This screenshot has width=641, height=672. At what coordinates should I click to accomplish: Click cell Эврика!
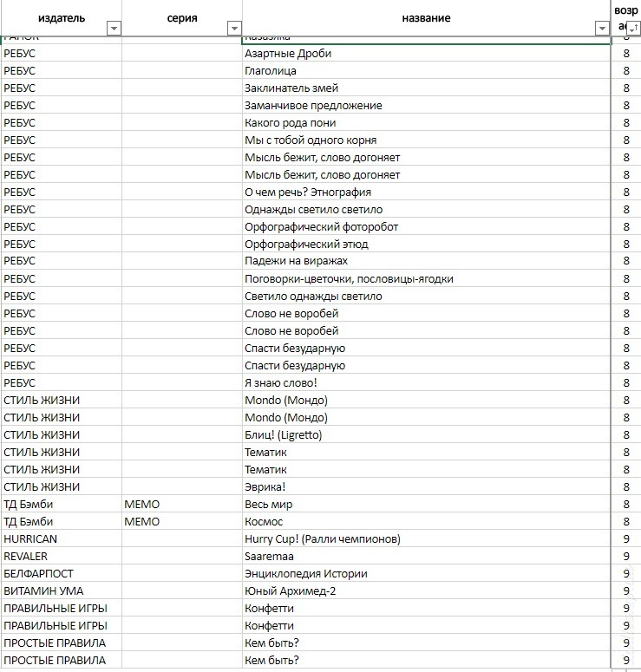click(x=426, y=486)
